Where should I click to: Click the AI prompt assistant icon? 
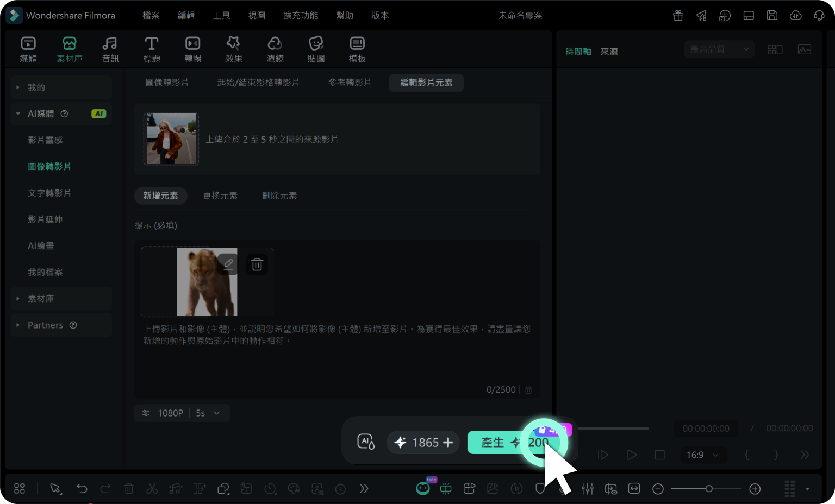(366, 442)
